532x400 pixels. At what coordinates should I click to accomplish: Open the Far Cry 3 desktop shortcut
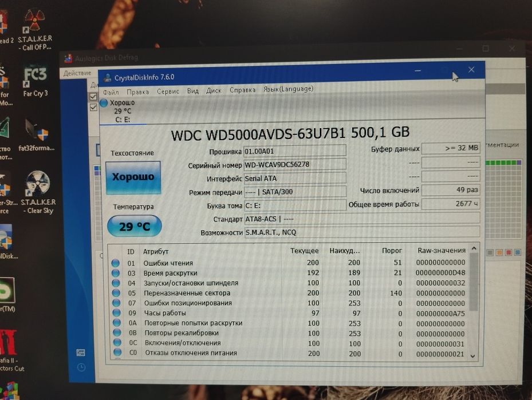[36, 81]
